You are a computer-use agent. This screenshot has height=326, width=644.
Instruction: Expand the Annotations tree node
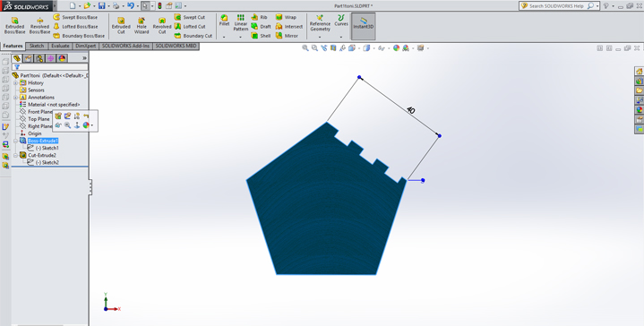15,98
